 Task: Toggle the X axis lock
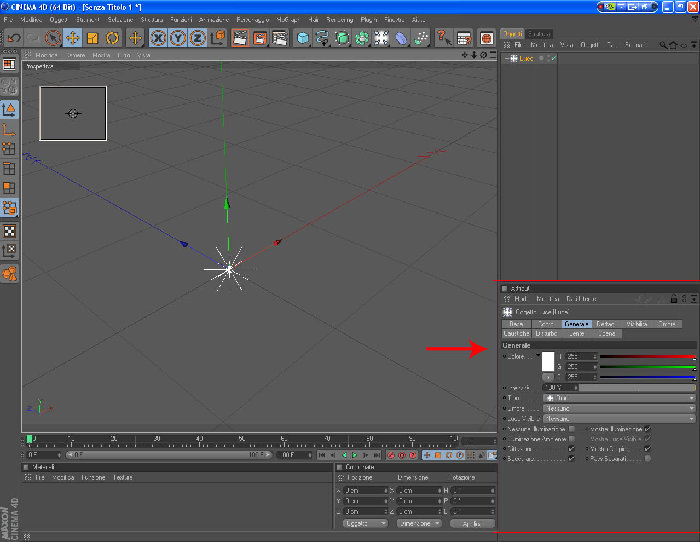158,38
